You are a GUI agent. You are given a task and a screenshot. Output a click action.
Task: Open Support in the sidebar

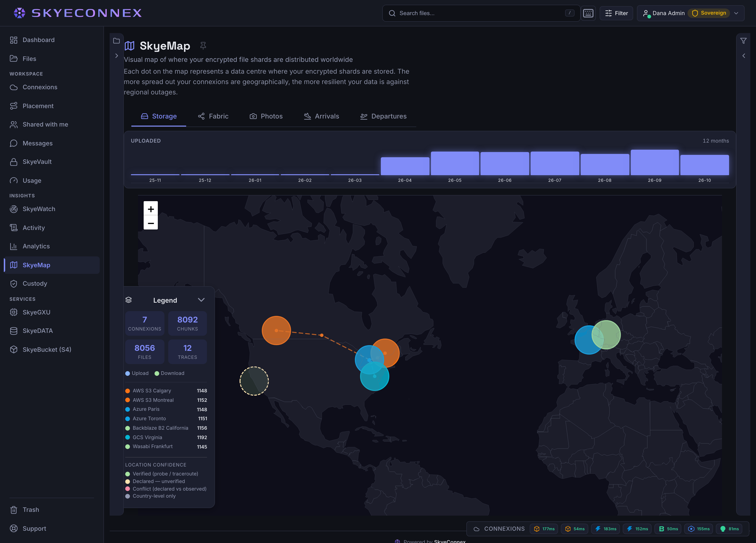coord(52,529)
